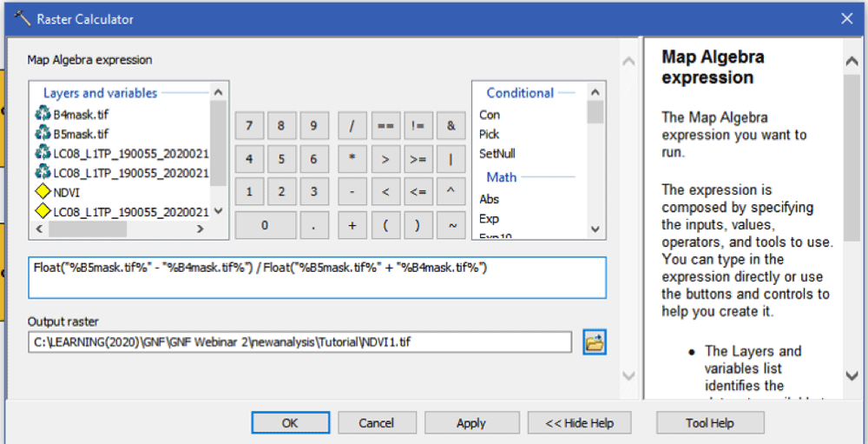Insert the not-equal != operator
Viewport: 868px width, 444px height.
(x=418, y=126)
